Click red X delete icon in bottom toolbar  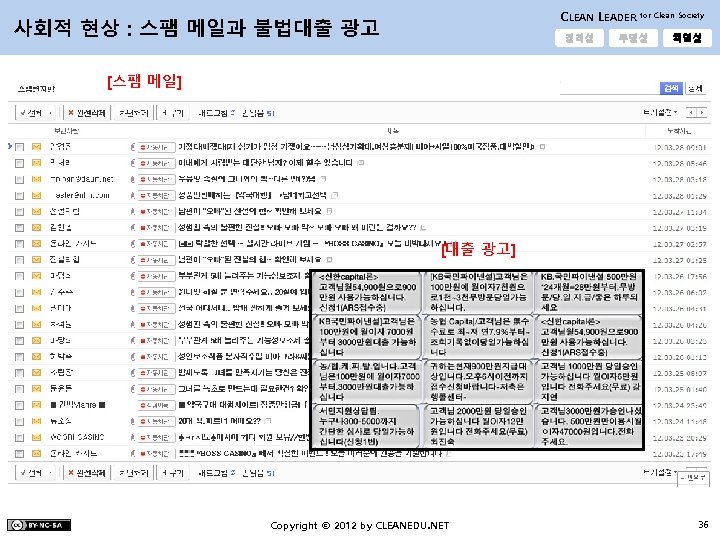(71, 472)
